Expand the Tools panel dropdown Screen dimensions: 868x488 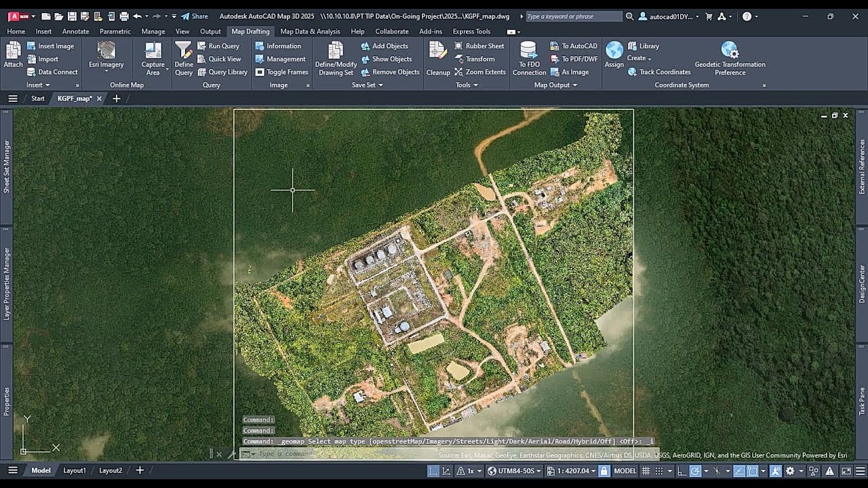click(467, 85)
